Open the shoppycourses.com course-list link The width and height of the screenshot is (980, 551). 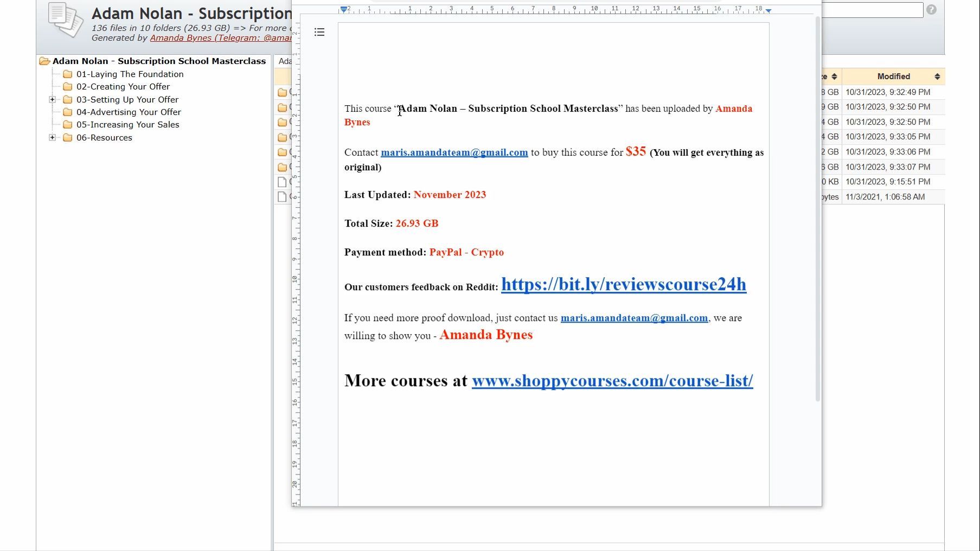pyautogui.click(x=612, y=381)
